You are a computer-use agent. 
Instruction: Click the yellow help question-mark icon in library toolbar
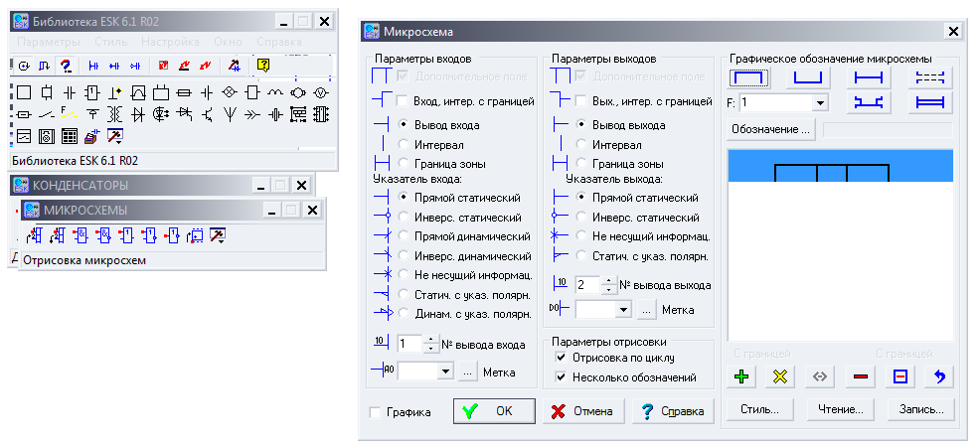[263, 66]
